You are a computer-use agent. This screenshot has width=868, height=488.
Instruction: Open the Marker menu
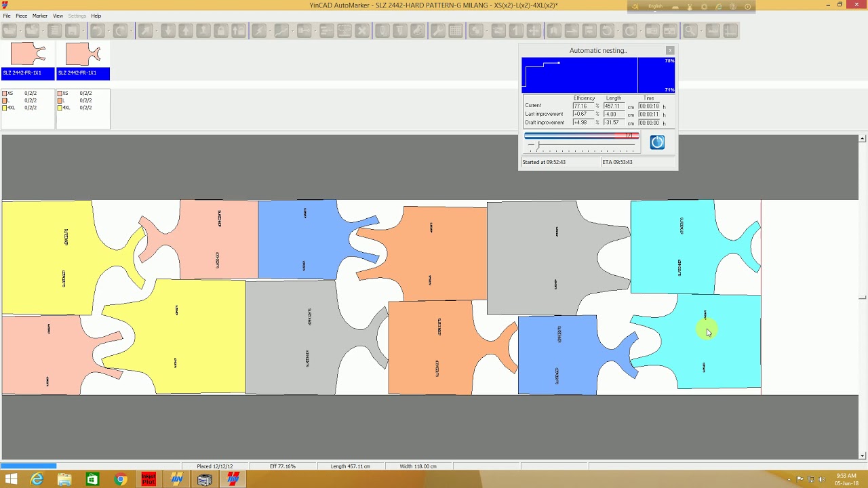(40, 16)
